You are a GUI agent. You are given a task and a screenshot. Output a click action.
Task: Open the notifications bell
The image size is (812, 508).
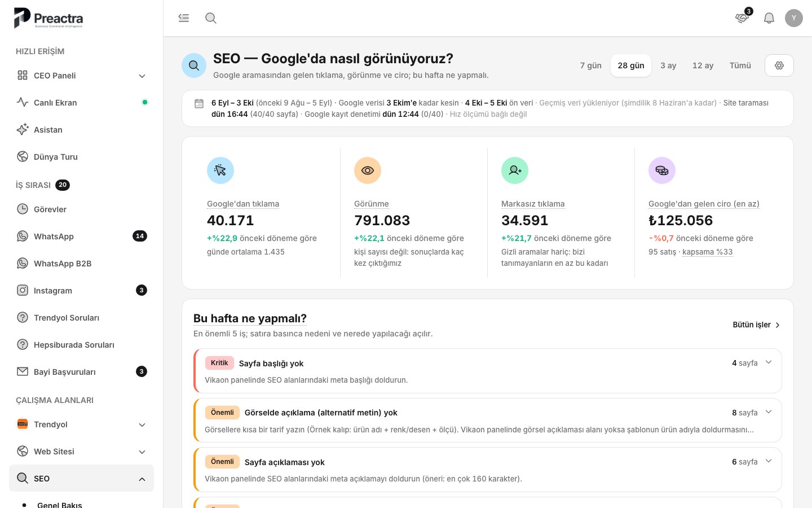point(769,18)
